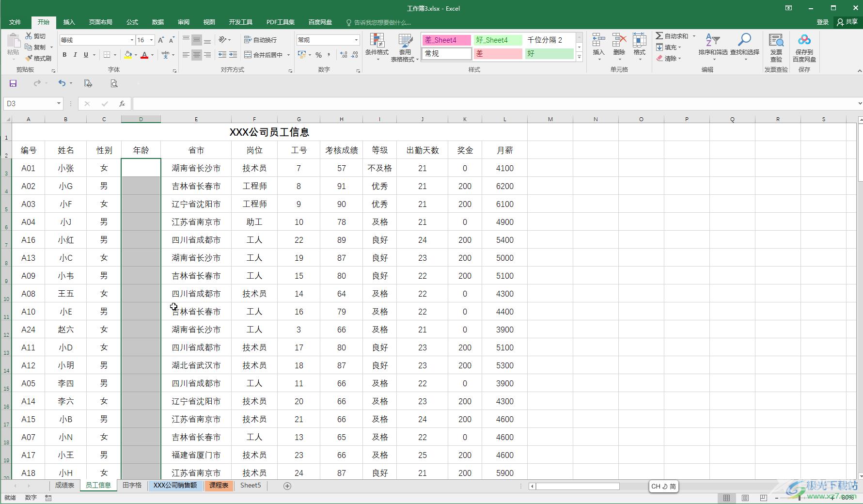Toggle align left
Image resolution: width=863 pixels, height=504 pixels.
(186, 55)
